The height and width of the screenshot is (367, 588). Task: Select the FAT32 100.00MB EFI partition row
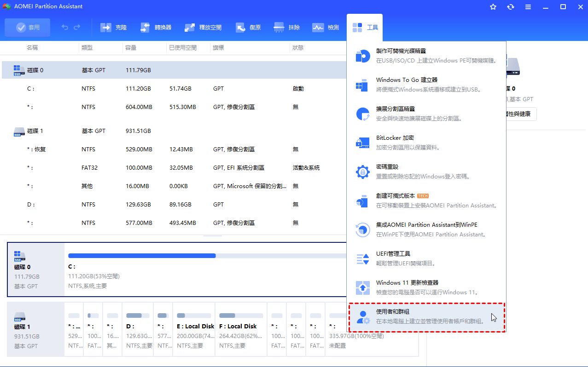click(x=174, y=168)
